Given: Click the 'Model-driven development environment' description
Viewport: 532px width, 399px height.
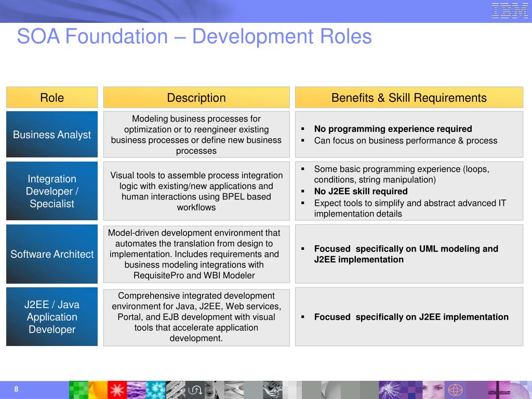Looking at the screenshot, I should pyautogui.click(x=196, y=254).
